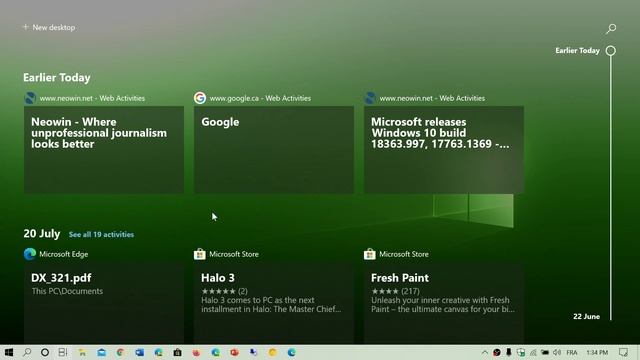The width and height of the screenshot is (640, 360).
Task: Open the Mail app on the taskbar
Action: tap(102, 352)
